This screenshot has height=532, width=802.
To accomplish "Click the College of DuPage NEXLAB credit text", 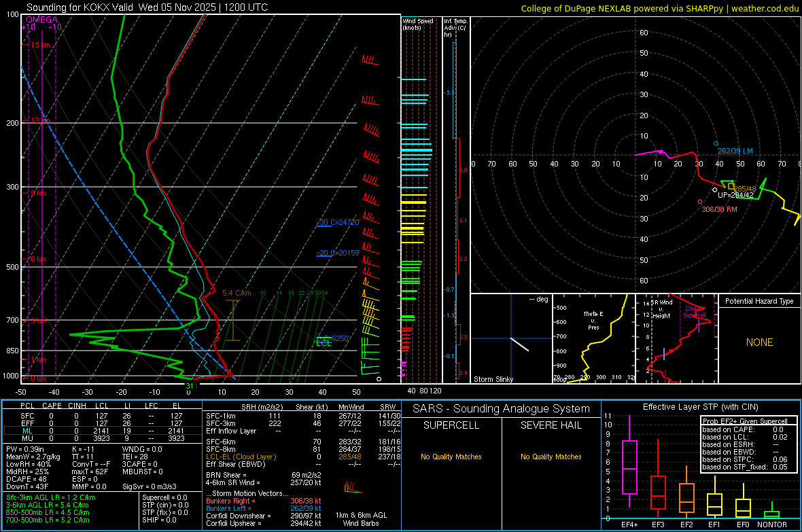I will 659,8.
